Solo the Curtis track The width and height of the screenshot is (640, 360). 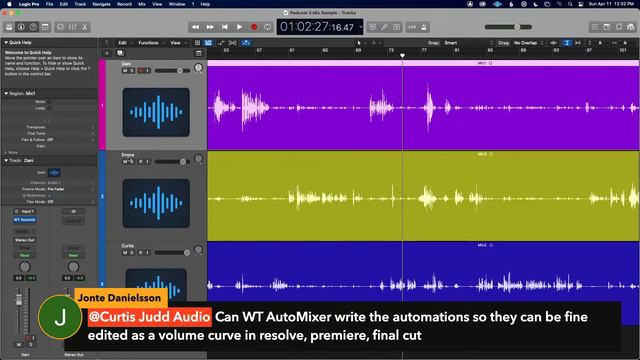click(x=131, y=253)
